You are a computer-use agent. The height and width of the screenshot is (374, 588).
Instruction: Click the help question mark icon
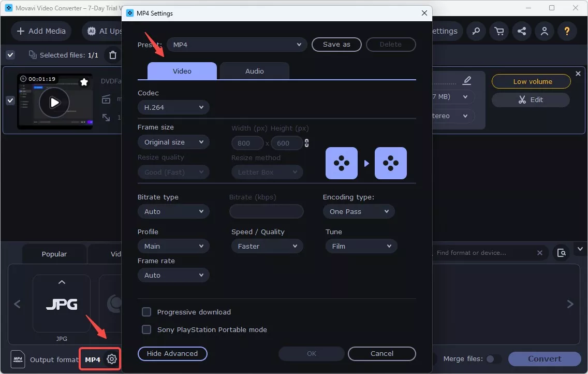coord(567,31)
